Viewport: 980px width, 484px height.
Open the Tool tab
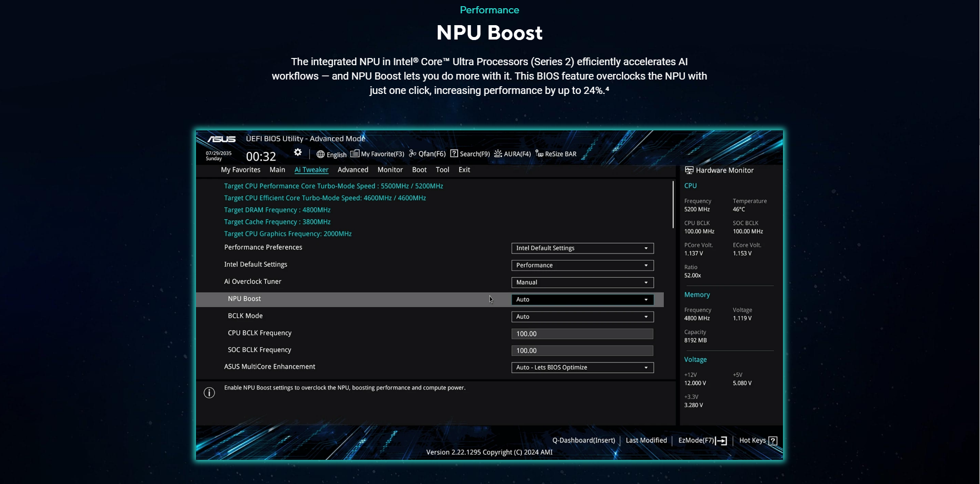442,170
